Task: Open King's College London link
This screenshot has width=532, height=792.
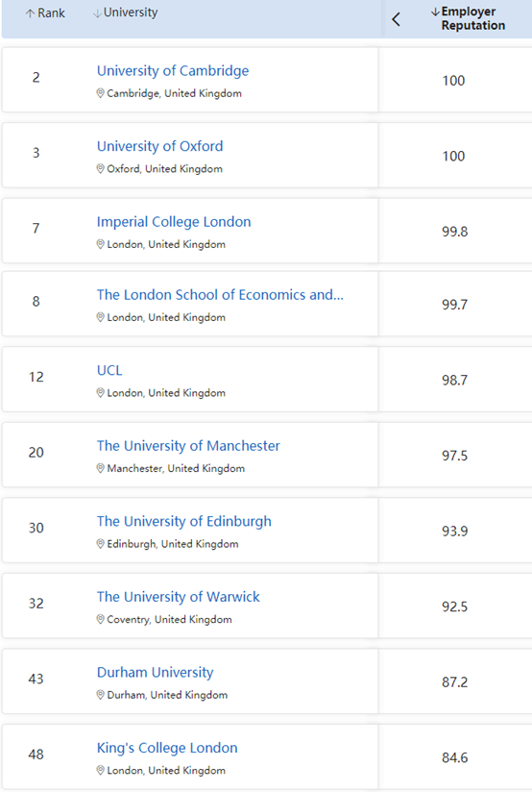Action: (167, 748)
